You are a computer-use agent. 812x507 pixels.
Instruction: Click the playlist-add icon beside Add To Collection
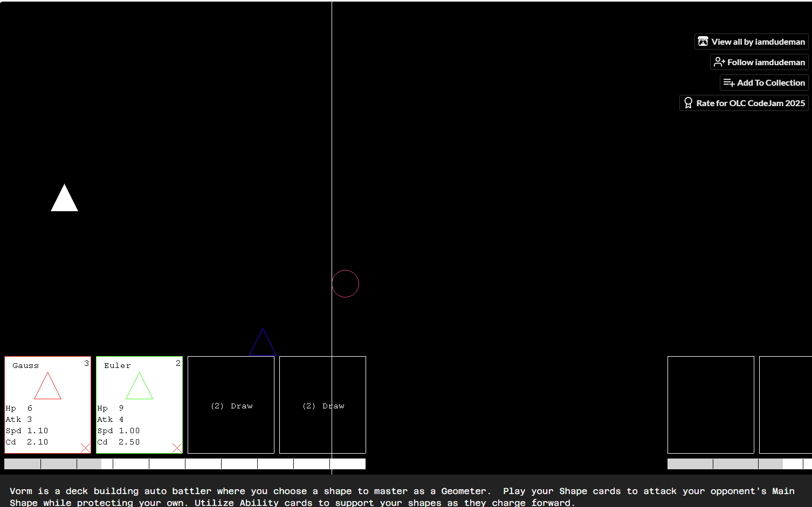[x=729, y=82]
